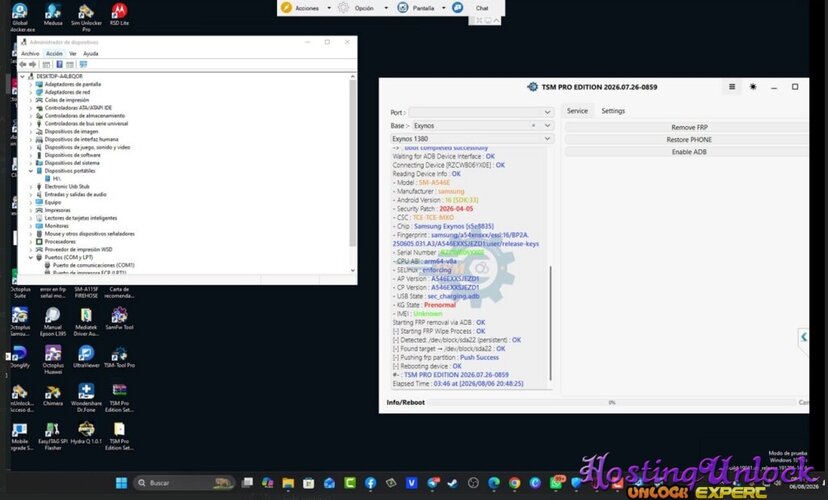Open Google Chrome from the taskbar
The height and width of the screenshot is (500, 828).
click(x=514, y=483)
